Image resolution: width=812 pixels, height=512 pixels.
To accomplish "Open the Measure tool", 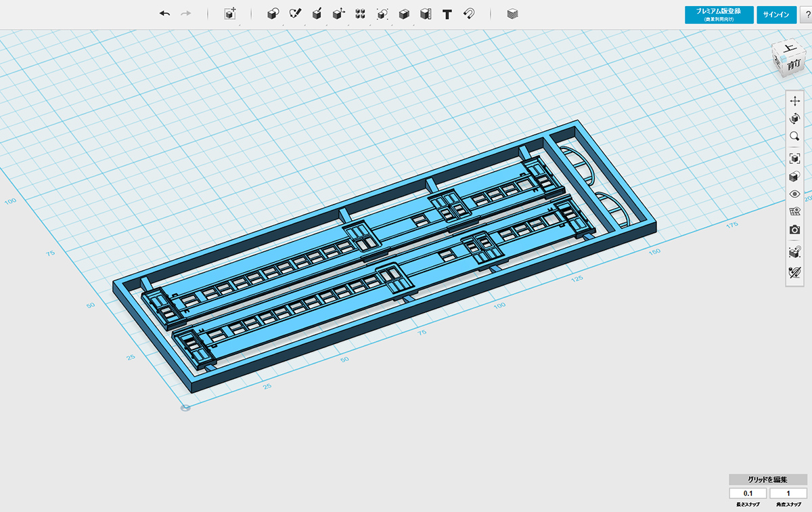I will (425, 14).
